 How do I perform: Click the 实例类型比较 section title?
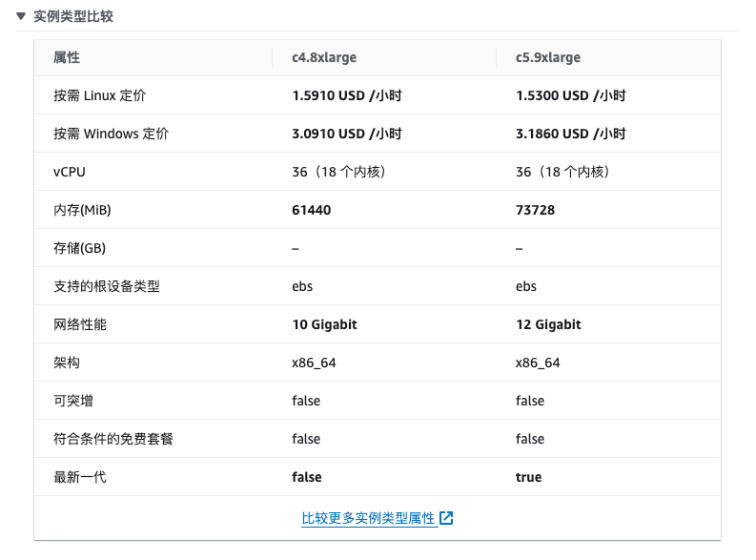[x=73, y=16]
